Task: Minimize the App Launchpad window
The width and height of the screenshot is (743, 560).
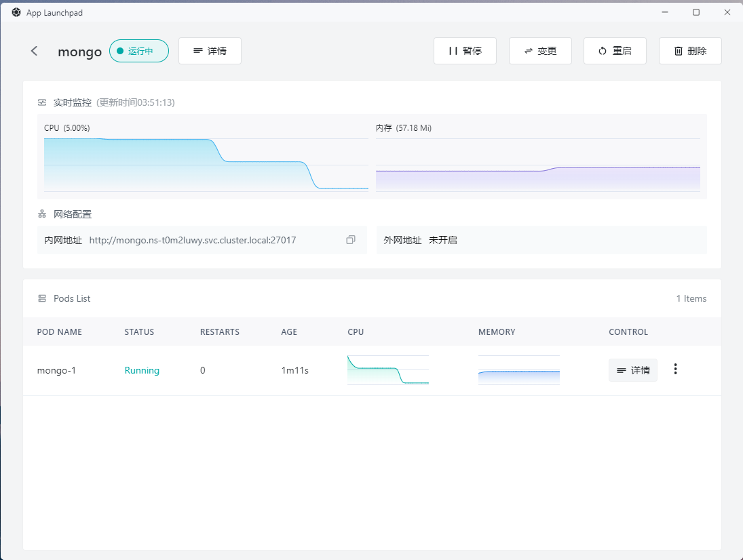Action: click(x=665, y=12)
